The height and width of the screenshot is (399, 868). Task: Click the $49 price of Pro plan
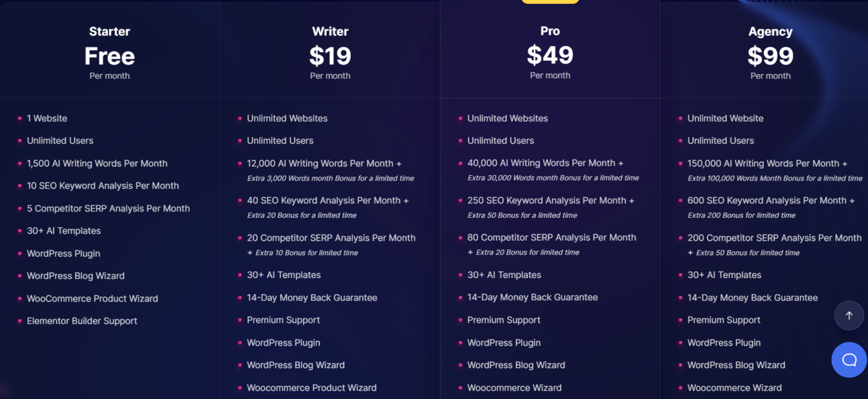tap(550, 55)
